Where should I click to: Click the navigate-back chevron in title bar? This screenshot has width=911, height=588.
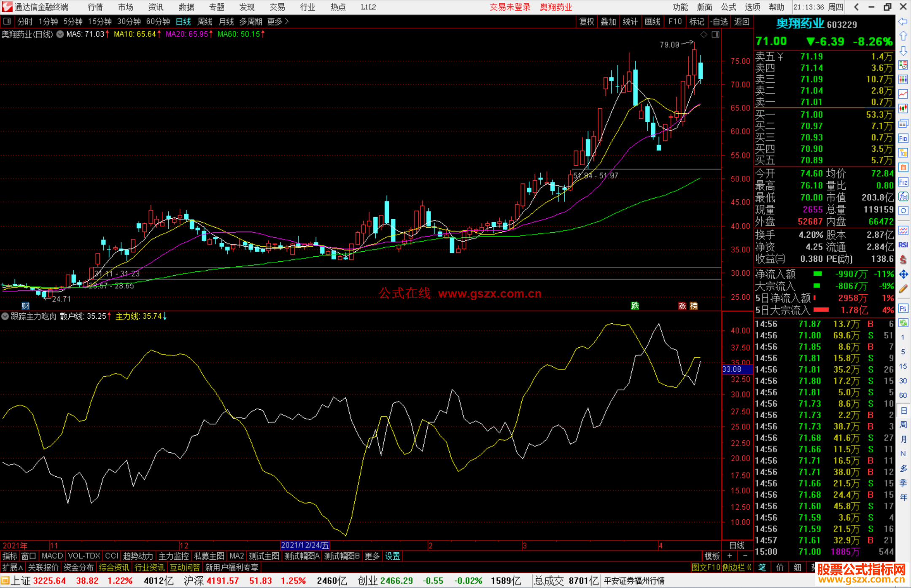pyautogui.click(x=856, y=7)
